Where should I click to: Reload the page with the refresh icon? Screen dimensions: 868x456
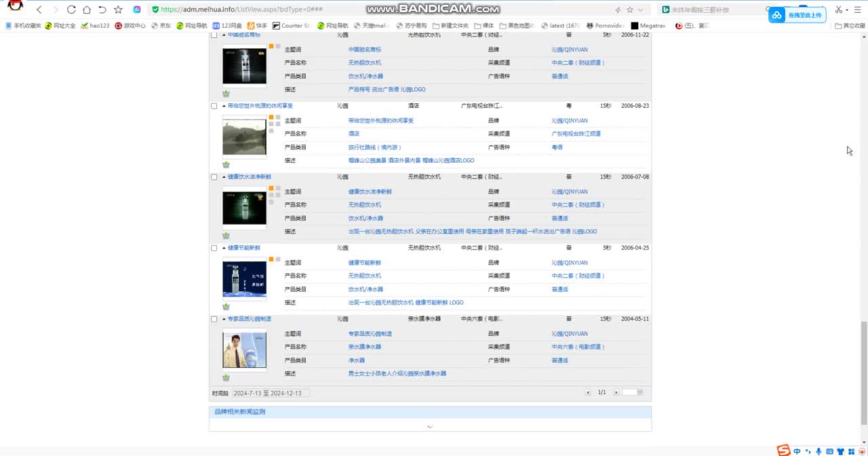(71, 9)
